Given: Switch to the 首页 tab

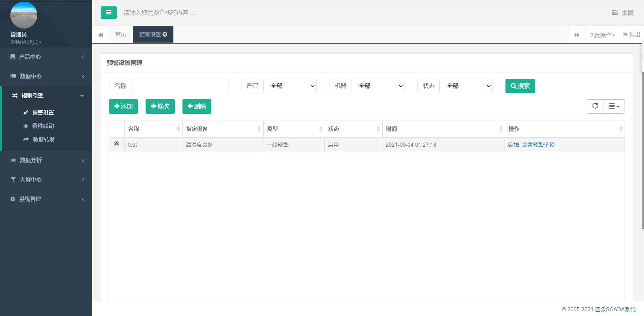Looking at the screenshot, I should (x=121, y=35).
